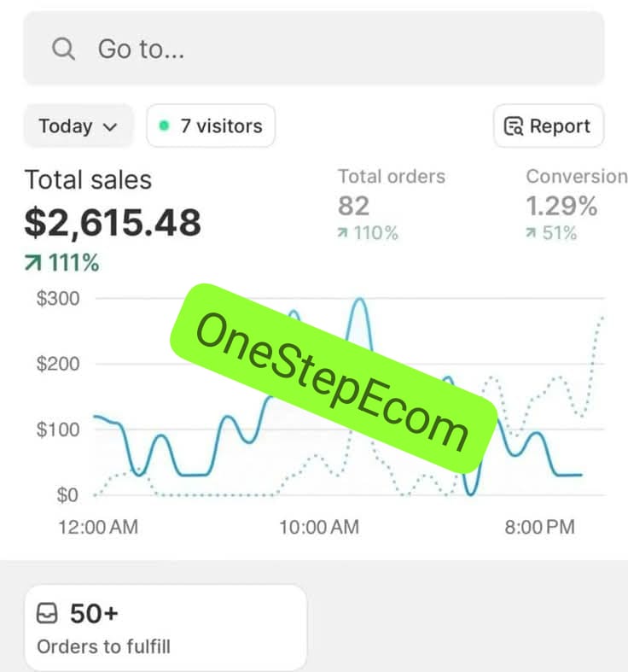The width and height of the screenshot is (628, 672).
Task: Click the inbox icon beside 50+
Action: point(47,613)
